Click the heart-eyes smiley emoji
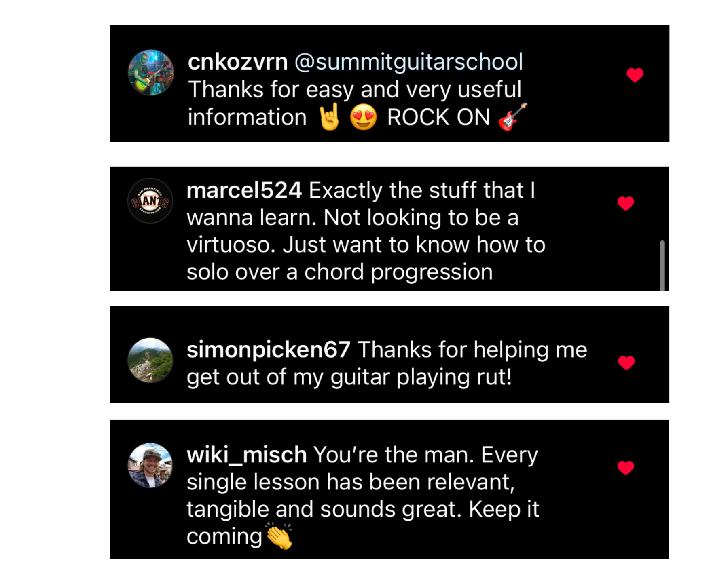728x582 pixels. point(364,117)
